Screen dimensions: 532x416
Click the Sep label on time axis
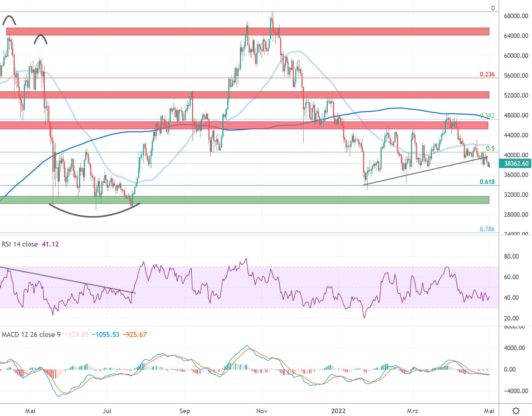tap(185, 411)
